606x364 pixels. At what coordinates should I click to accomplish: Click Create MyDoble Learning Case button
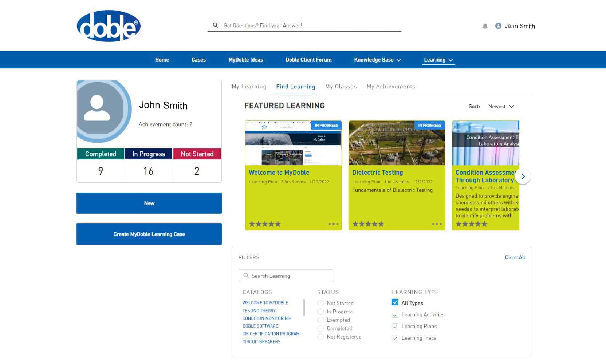pyautogui.click(x=149, y=234)
